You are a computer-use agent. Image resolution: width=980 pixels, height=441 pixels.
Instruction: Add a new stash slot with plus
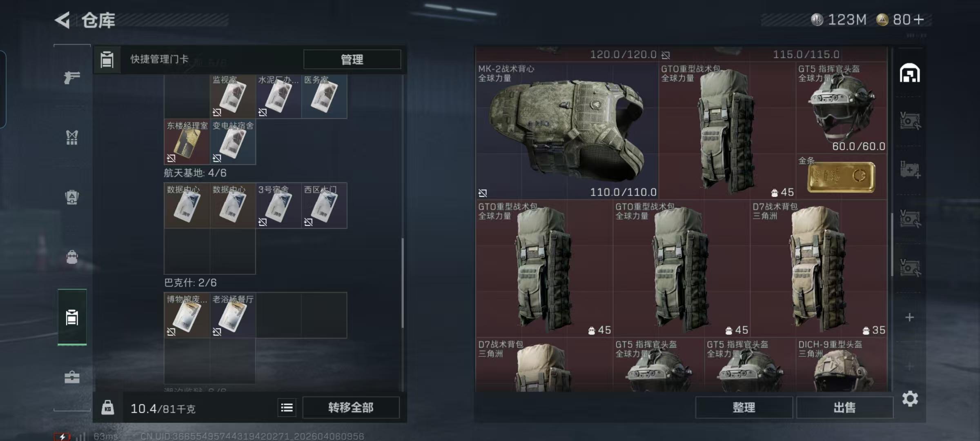909,317
